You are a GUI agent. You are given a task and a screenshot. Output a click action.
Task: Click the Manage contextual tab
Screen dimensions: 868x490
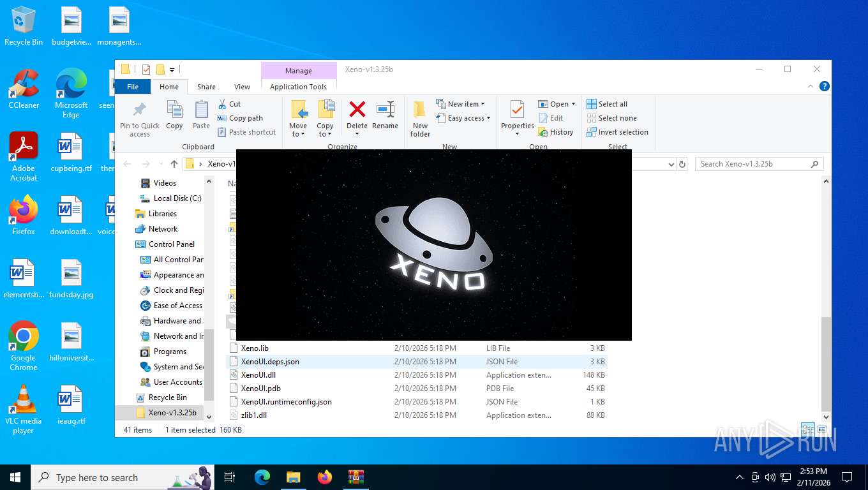[x=299, y=71]
